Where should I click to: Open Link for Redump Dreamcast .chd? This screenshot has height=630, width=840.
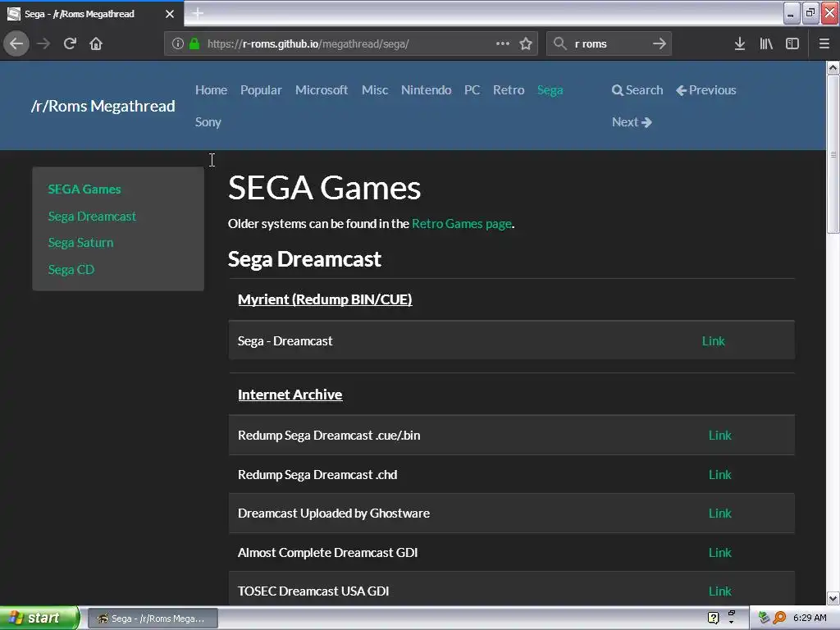coord(719,475)
